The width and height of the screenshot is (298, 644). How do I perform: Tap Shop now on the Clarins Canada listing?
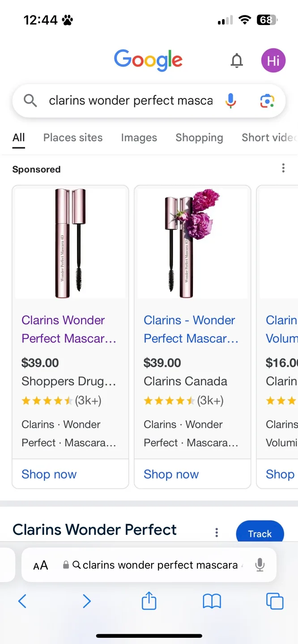(171, 474)
